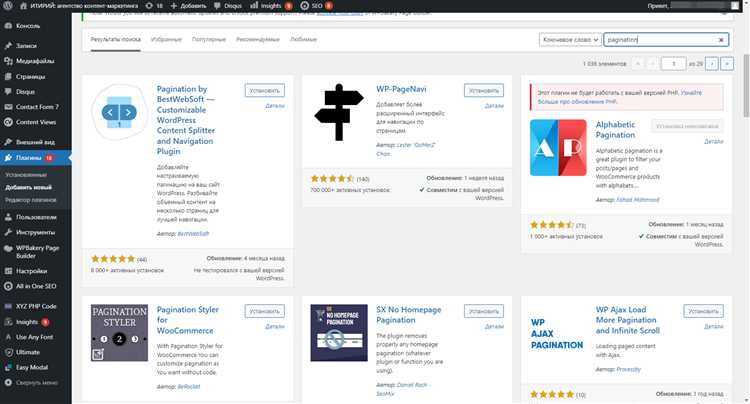Image resolution: width=750 pixels, height=404 pixels.
Task: Open WPBakery Page Builder menu
Action: coord(36,252)
